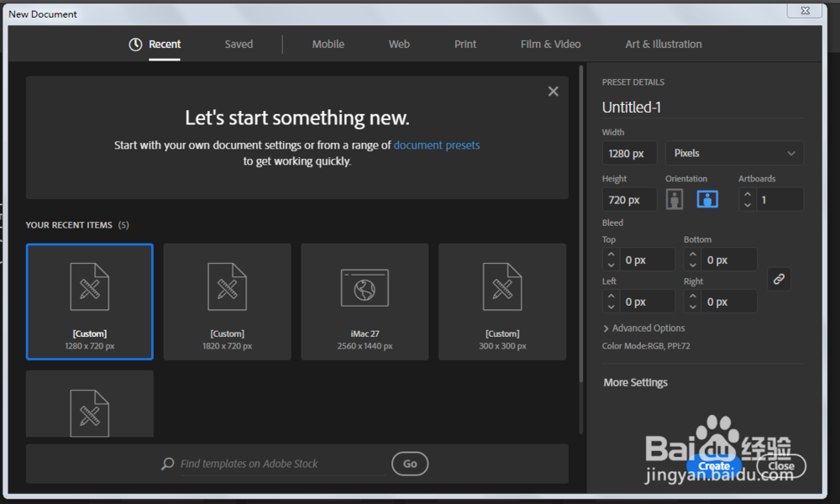Click the Close button
Viewport: 840px width, 504px height.
[781, 466]
